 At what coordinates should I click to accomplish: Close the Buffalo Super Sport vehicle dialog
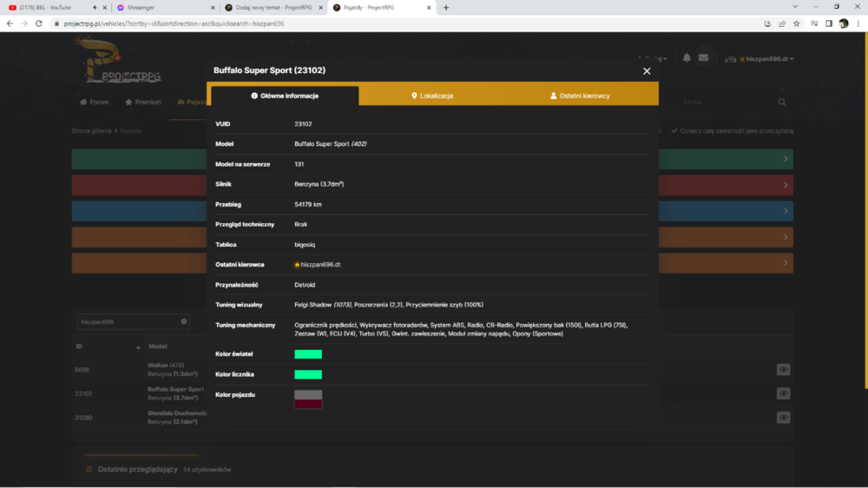(647, 71)
